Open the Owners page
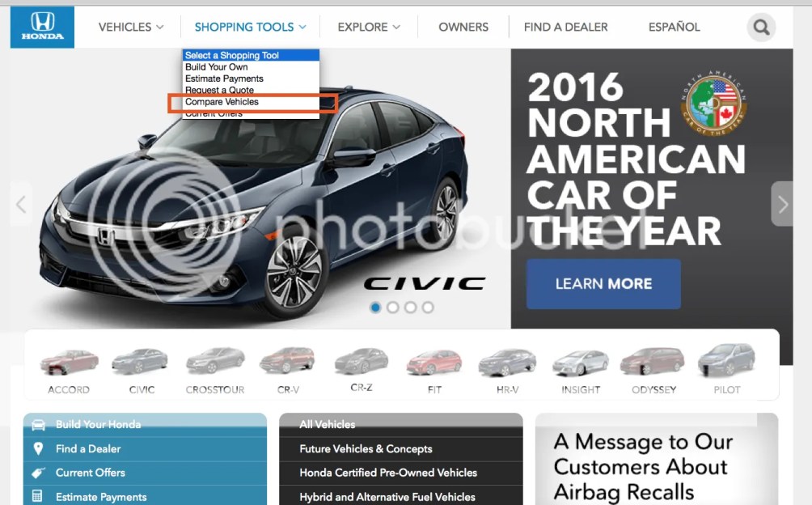The image size is (812, 505). (463, 27)
